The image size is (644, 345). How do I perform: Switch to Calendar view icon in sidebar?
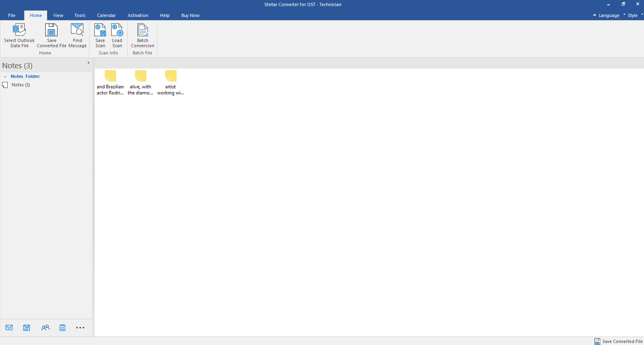[27, 328]
